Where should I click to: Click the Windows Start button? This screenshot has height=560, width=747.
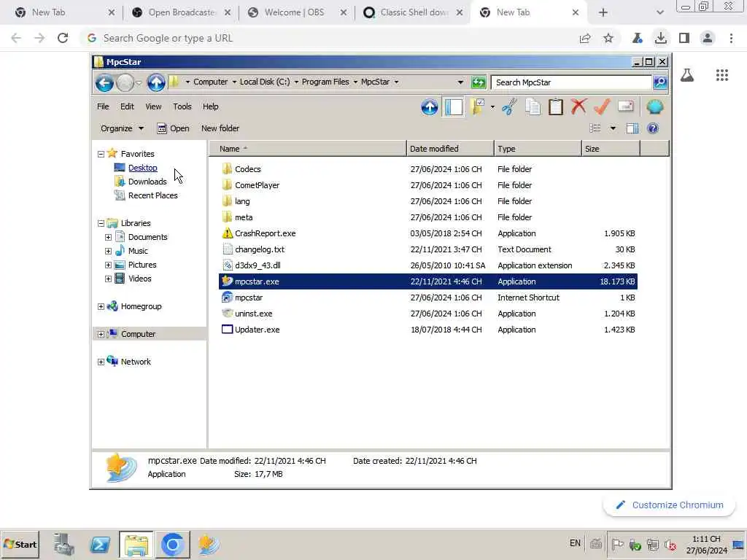(x=20, y=544)
